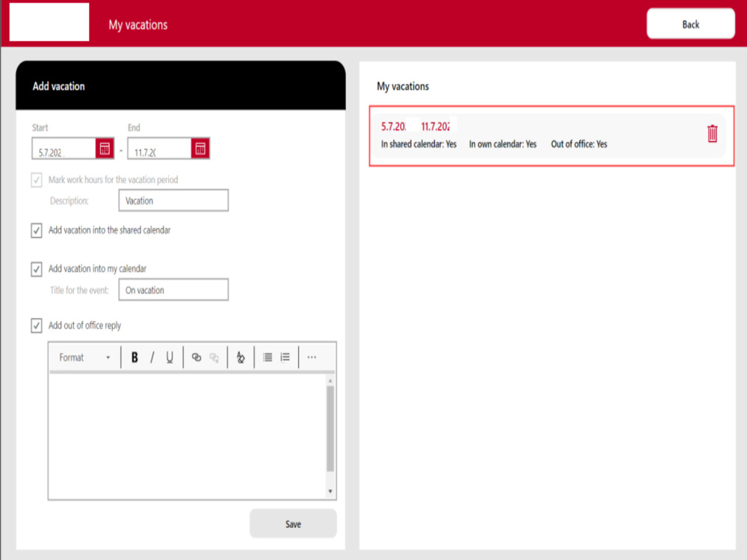Clear text formatting in reply editor
747x560 pixels.
[241, 357]
